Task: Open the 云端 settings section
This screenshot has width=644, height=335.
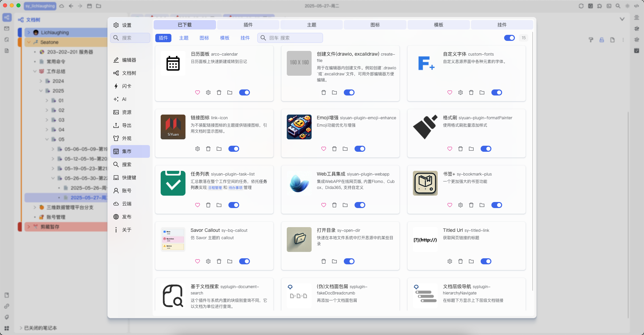Action: coord(130,204)
